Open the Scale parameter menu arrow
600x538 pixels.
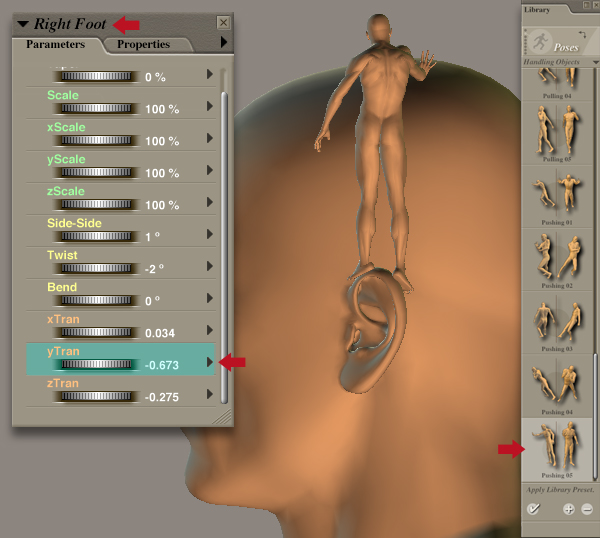(x=210, y=106)
